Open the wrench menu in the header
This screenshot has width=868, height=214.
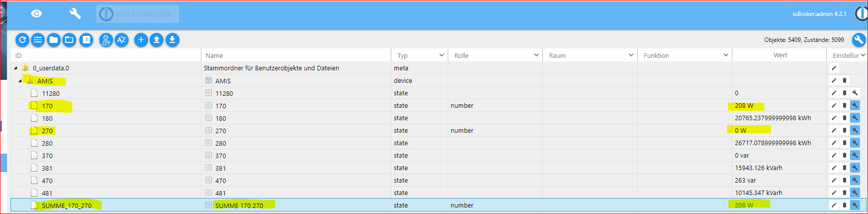75,13
